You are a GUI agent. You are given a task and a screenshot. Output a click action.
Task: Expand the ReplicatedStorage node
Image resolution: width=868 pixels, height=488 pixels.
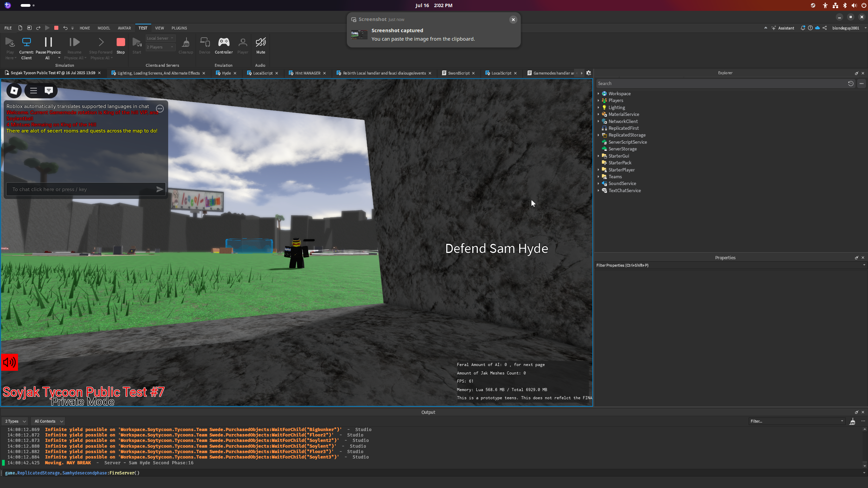pyautogui.click(x=598, y=135)
